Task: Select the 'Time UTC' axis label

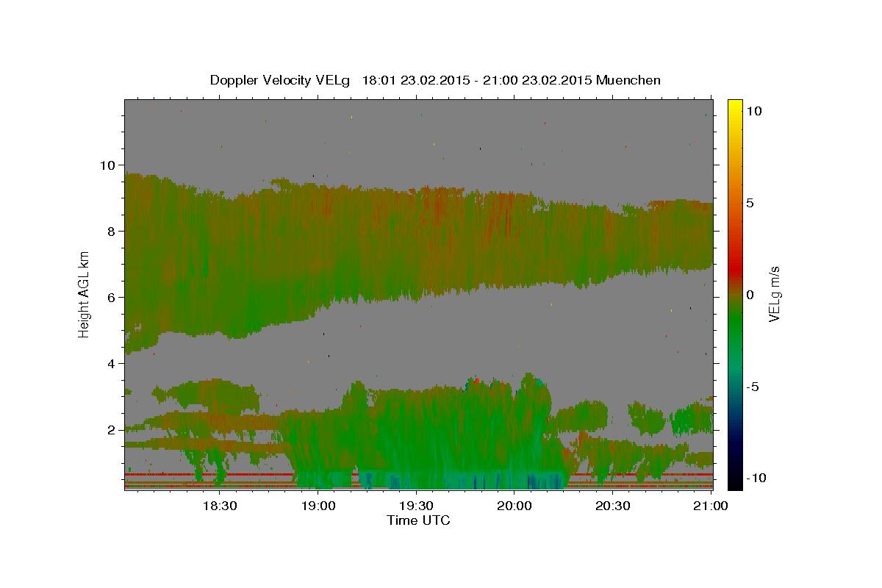Action: 418,520
